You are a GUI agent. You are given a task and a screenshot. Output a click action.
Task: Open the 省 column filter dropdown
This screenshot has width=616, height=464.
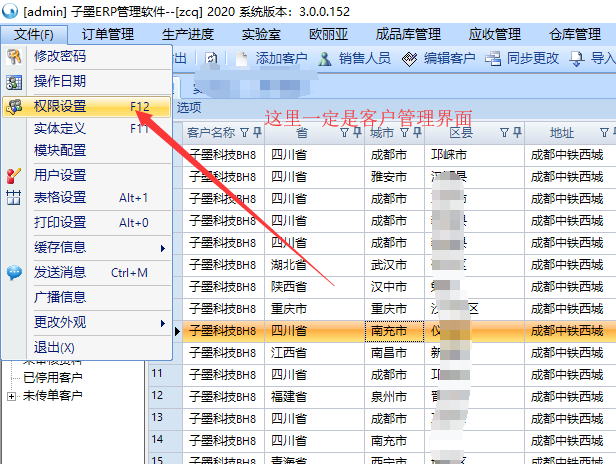pos(343,133)
